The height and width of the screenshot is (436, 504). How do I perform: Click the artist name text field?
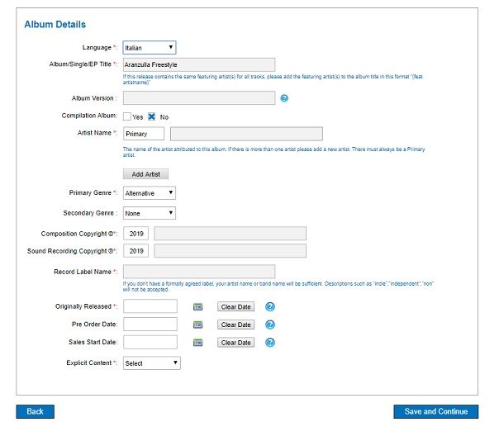pos(246,134)
